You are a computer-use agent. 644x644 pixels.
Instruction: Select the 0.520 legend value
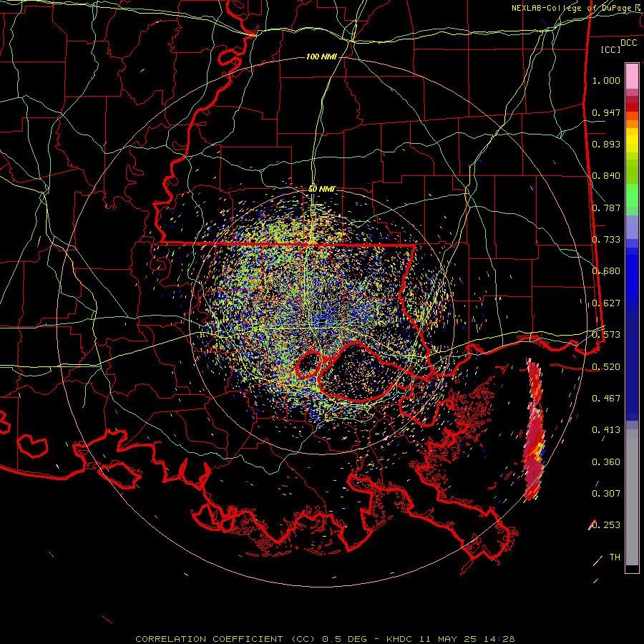[606, 367]
